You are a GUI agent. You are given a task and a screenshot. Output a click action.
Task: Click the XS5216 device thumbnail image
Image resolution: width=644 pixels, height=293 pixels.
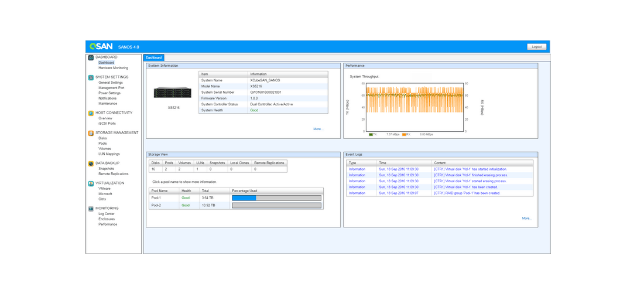pyautogui.click(x=173, y=93)
